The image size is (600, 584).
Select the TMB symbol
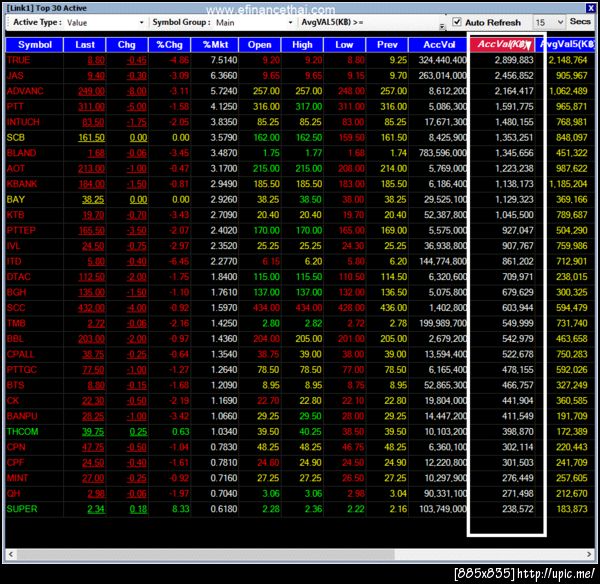16,323
